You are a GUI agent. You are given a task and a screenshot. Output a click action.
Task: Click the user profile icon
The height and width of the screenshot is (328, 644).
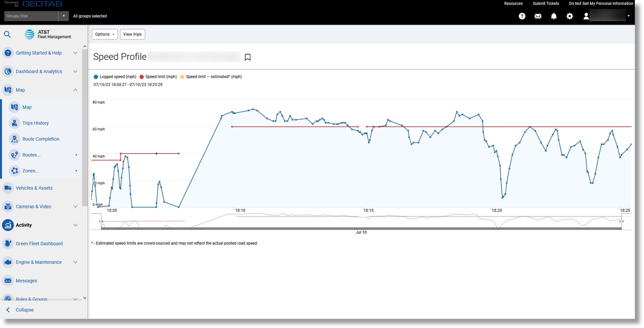[586, 16]
